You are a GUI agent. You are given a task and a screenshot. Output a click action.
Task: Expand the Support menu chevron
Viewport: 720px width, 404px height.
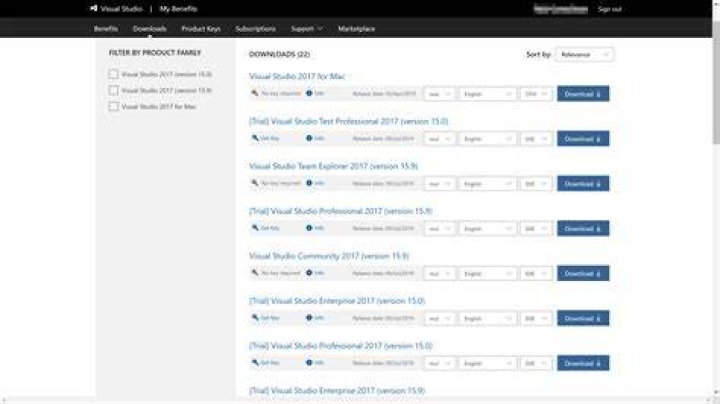(320, 28)
